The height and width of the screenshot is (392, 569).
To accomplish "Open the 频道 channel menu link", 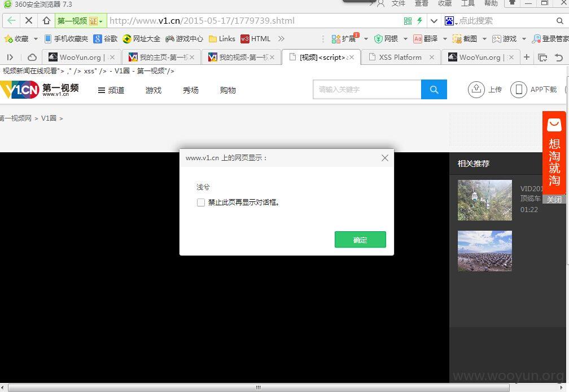I will 111,90.
